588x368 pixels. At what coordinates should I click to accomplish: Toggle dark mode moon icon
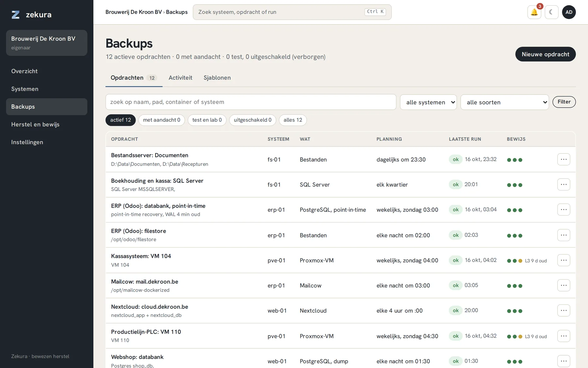[551, 12]
